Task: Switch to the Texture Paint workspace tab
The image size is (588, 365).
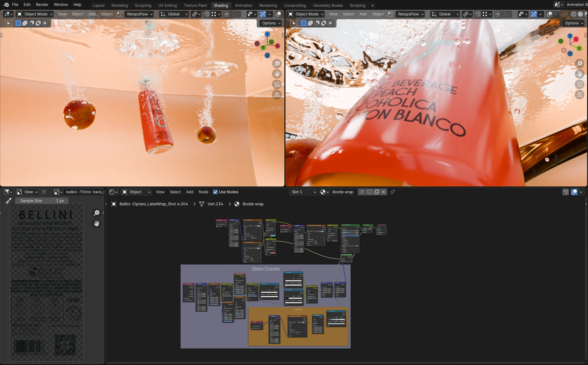Action: pyautogui.click(x=195, y=5)
